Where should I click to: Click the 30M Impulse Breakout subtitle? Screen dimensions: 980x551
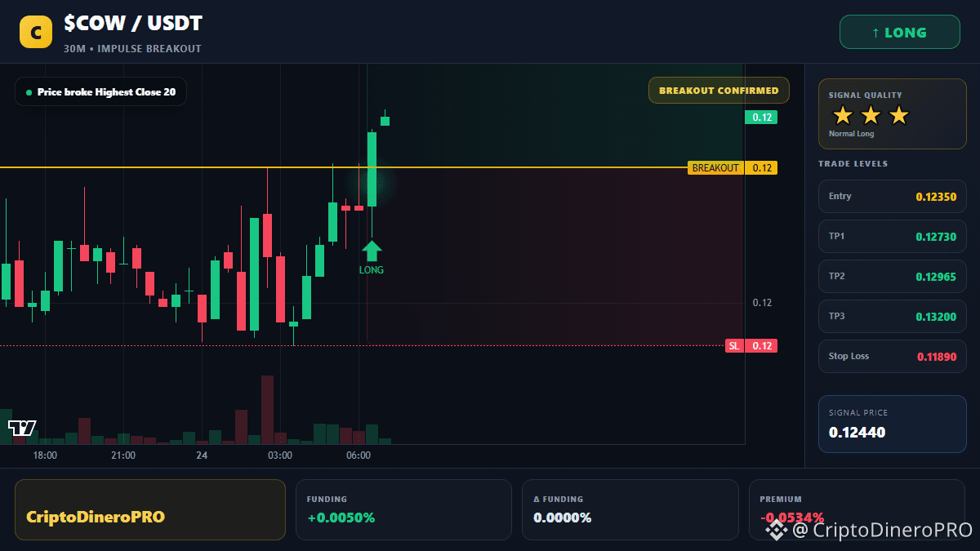[132, 49]
